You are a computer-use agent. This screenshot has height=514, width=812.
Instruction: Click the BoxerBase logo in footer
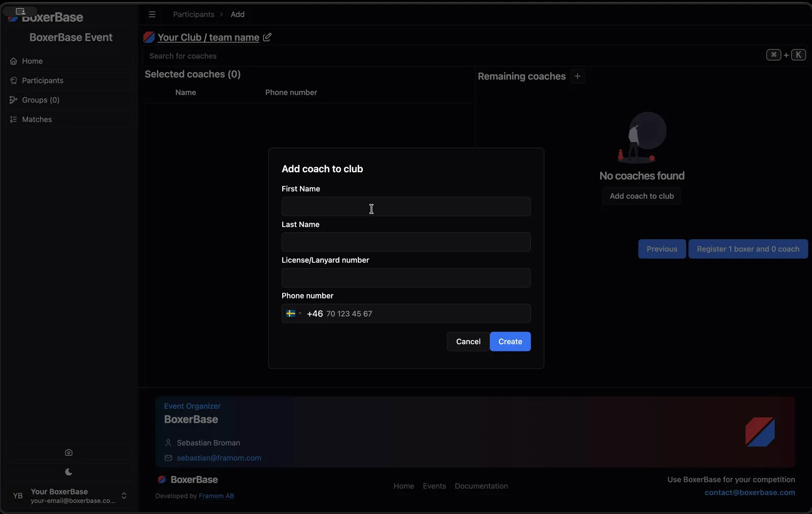(187, 479)
